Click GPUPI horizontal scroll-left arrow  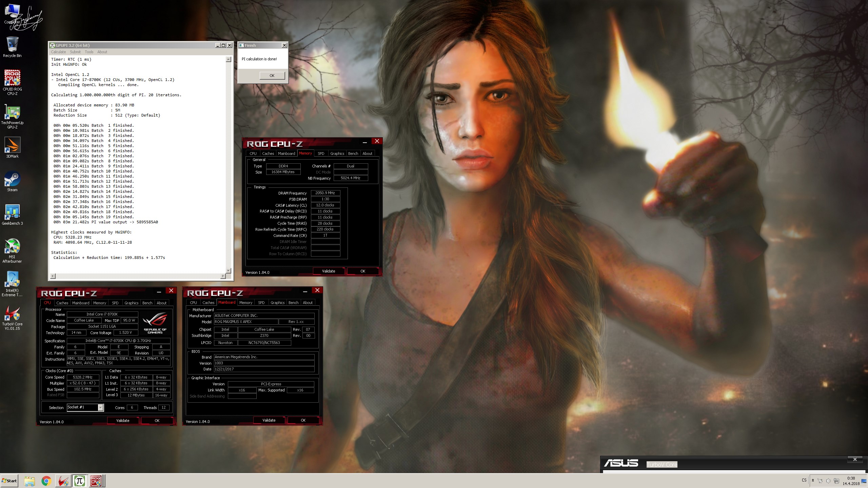coord(53,276)
